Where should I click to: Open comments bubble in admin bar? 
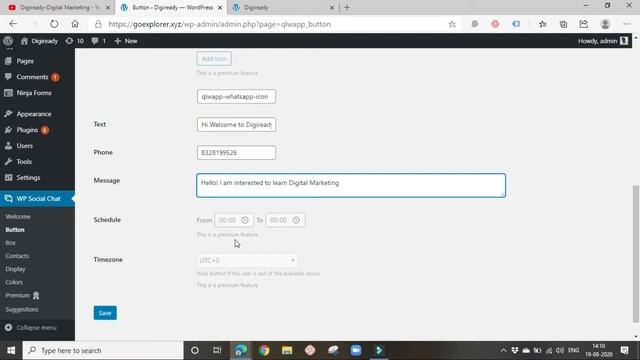coord(98,41)
